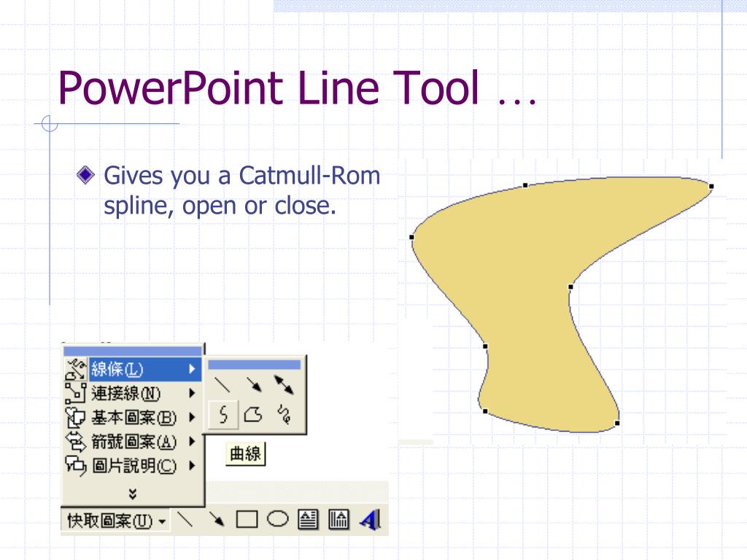Expand the 箭號圖案(A) submenu arrow

pos(192,442)
